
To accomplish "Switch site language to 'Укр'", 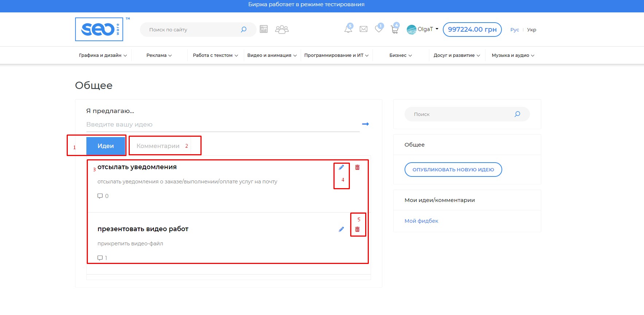I will pos(531,30).
